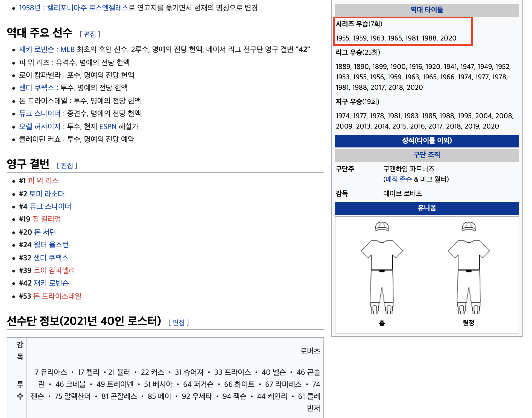Open the 토미 라소다 link

[x=46, y=194]
